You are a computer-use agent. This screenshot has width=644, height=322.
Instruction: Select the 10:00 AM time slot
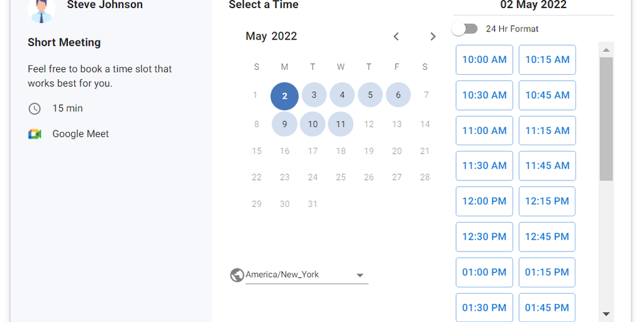click(x=484, y=60)
